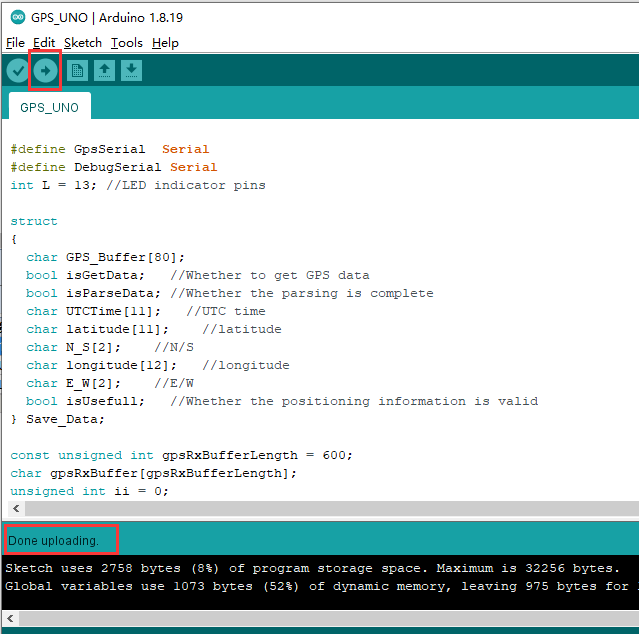Image resolution: width=639 pixels, height=634 pixels.
Task: Click the 'char GPS_Buffer[80];' line
Action: (x=105, y=257)
